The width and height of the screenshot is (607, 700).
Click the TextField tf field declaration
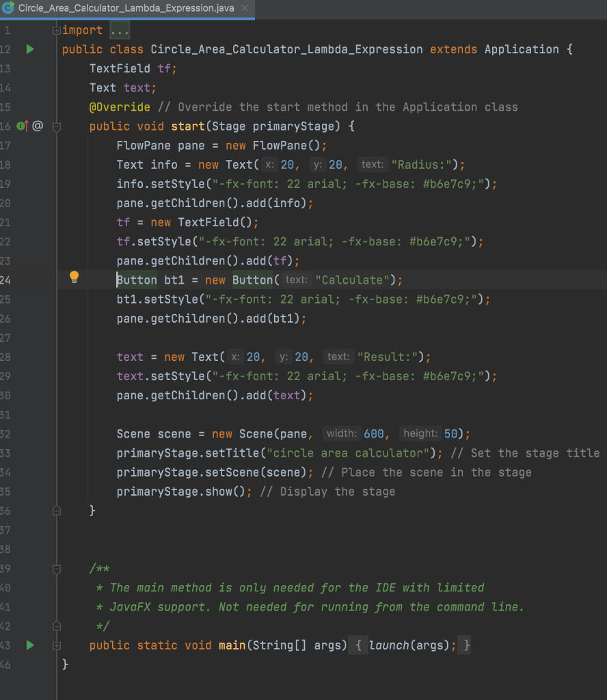[133, 68]
